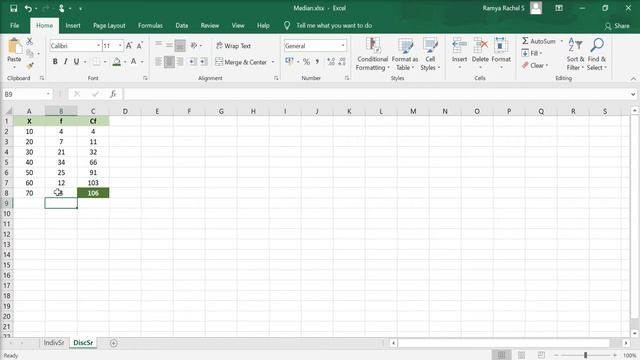Click the Name Box showing B9
Image resolution: width=640 pixels, height=360 pixels.
pos(23,94)
